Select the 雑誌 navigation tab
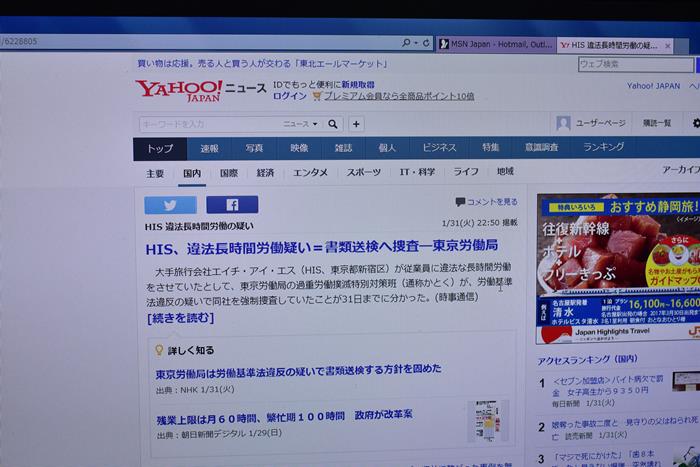The height and width of the screenshot is (467, 700). point(343,148)
